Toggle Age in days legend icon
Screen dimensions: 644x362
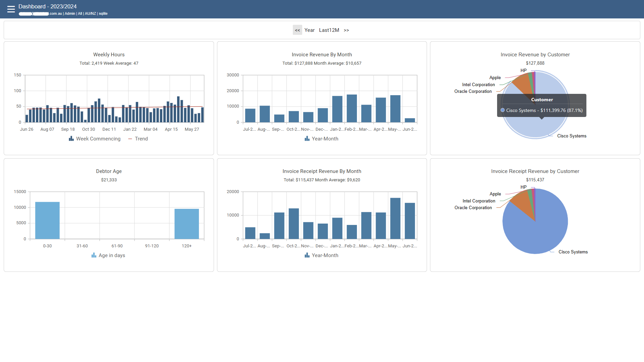pos(94,255)
